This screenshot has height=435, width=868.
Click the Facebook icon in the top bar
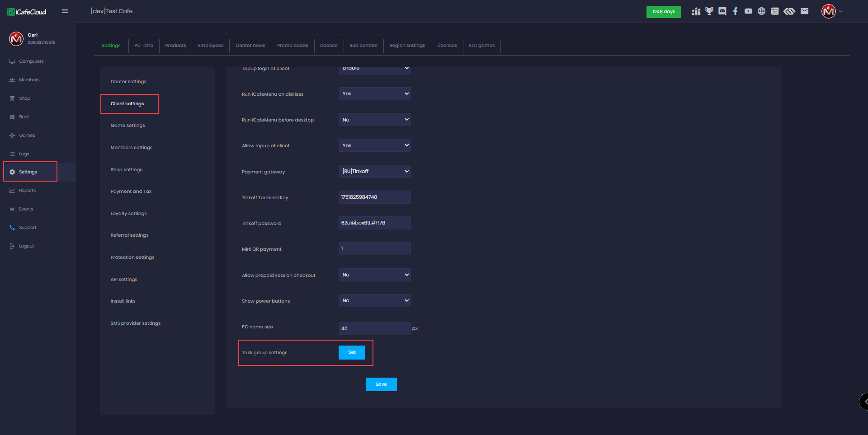736,11
